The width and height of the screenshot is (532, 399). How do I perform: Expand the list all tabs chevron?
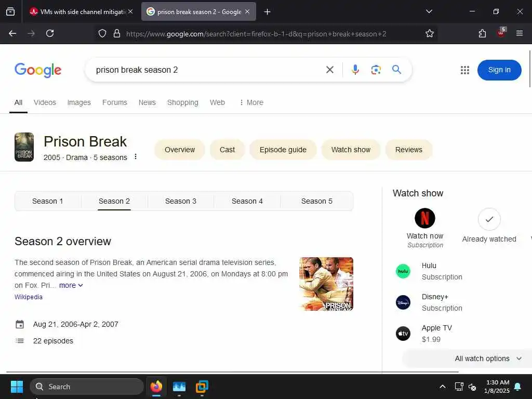[429, 11]
